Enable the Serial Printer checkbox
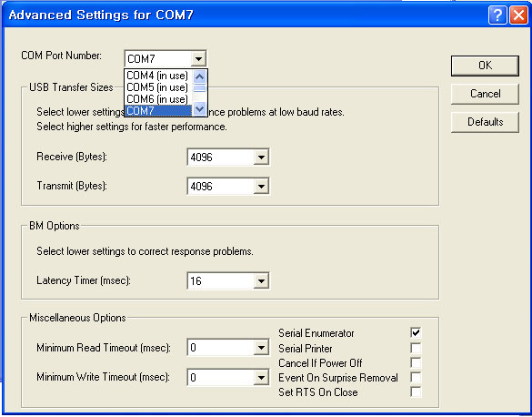 point(416,348)
